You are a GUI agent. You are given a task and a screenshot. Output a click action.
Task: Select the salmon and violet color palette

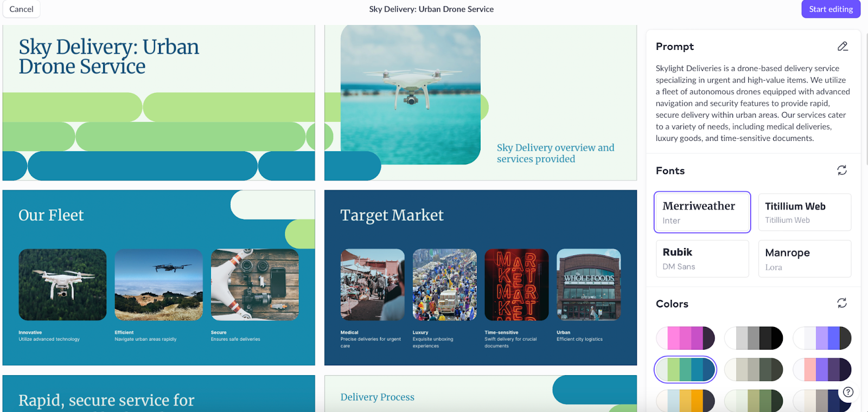click(x=822, y=370)
